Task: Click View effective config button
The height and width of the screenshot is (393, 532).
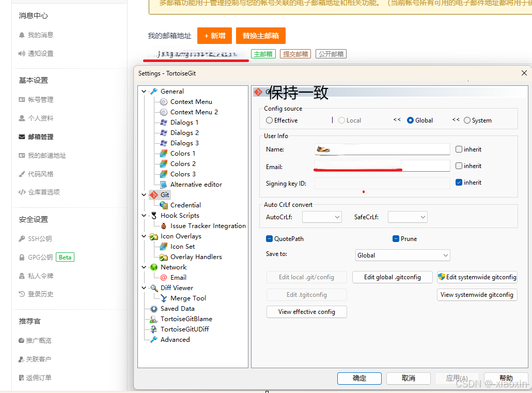Action: pyautogui.click(x=307, y=312)
